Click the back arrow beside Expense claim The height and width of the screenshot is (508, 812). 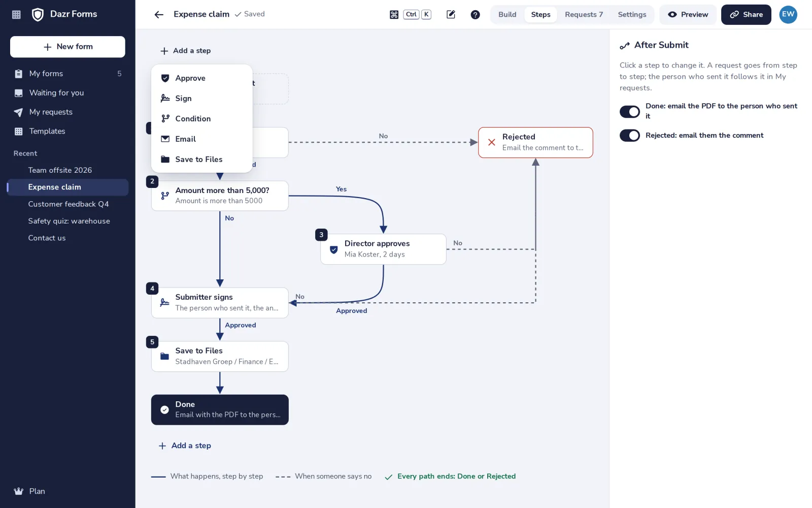click(x=159, y=14)
